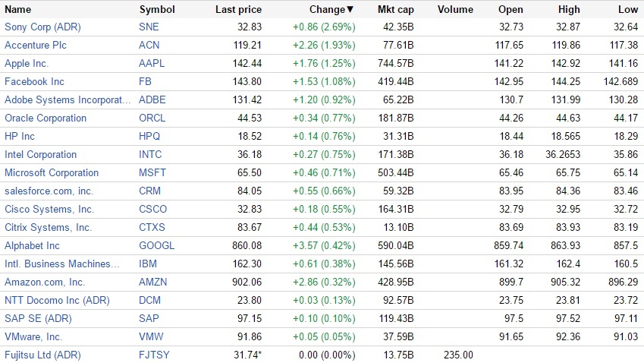Open the ADBE symbol link
Screen dimensions: 644x363
pos(152,99)
